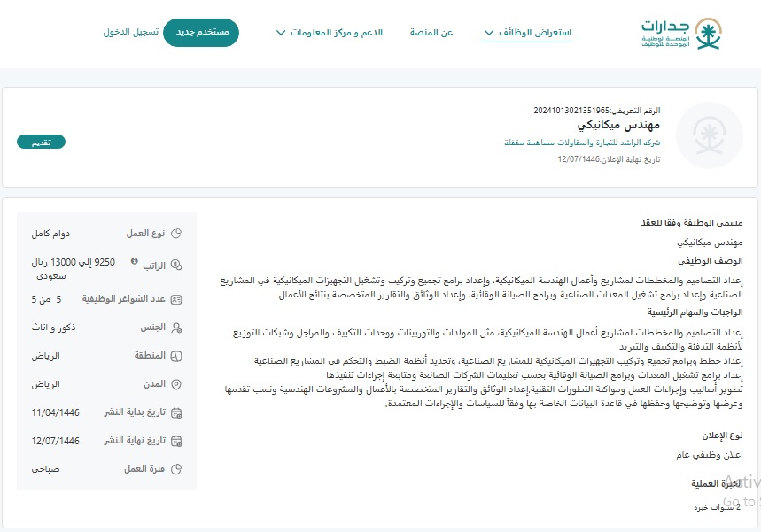This screenshot has height=532, width=761.
Task: Click the الرياض value beside المدن
Action: (x=45, y=384)
